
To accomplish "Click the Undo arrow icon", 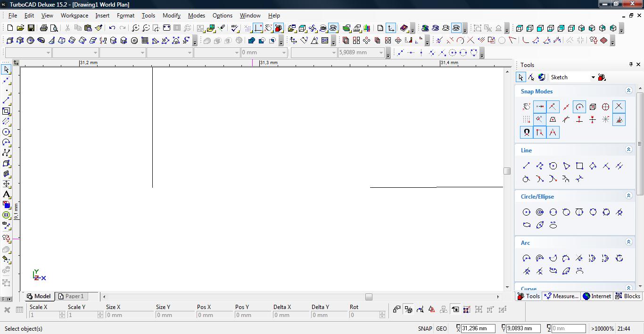I will pyautogui.click(x=112, y=28).
